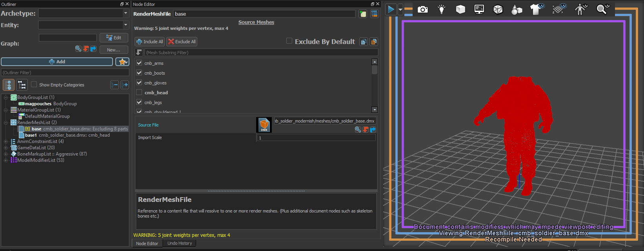Select the Node Editor tab
Screen dimensions: 644x251
147,244
